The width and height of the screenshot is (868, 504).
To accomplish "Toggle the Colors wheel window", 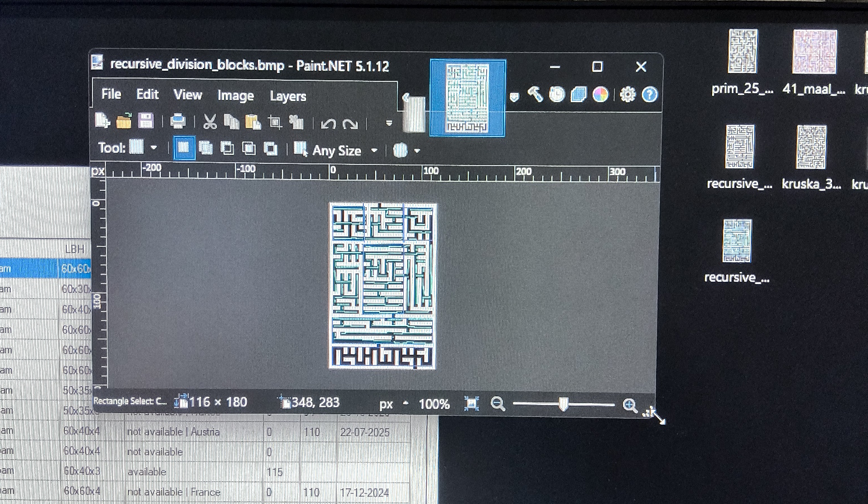I will point(601,94).
